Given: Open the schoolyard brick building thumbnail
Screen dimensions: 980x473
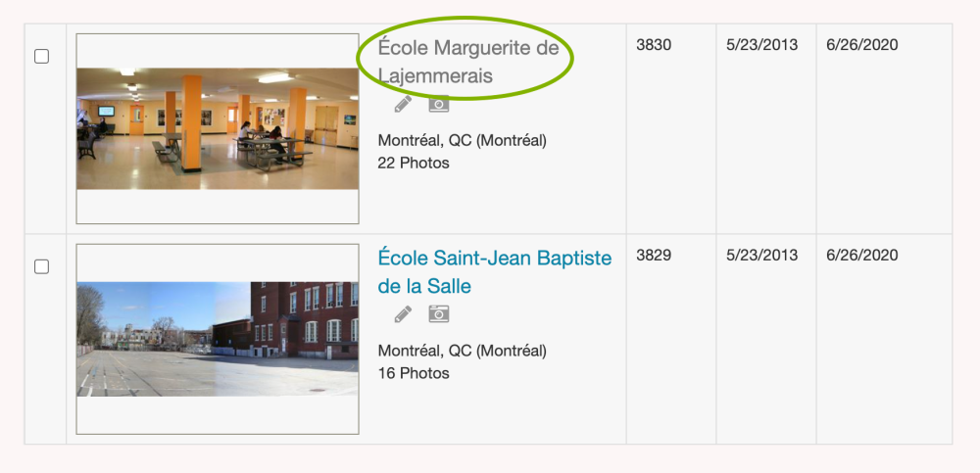Looking at the screenshot, I should (218, 339).
